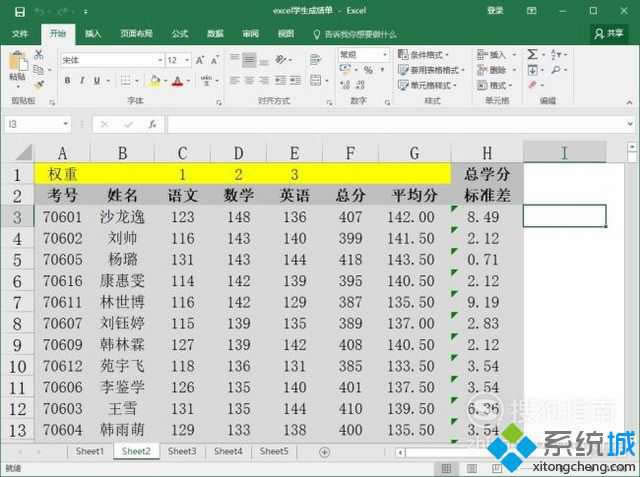Click the AutoSum sigma icon

click(533, 54)
